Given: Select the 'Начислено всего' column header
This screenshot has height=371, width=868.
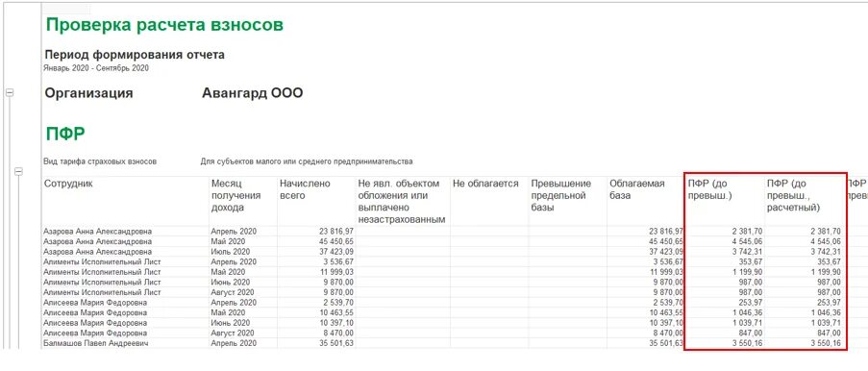Looking at the screenshot, I should [305, 189].
